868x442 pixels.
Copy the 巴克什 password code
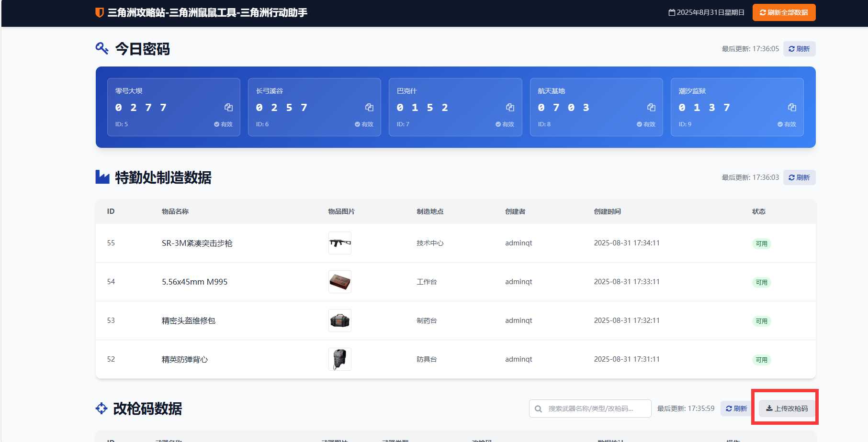(510, 108)
